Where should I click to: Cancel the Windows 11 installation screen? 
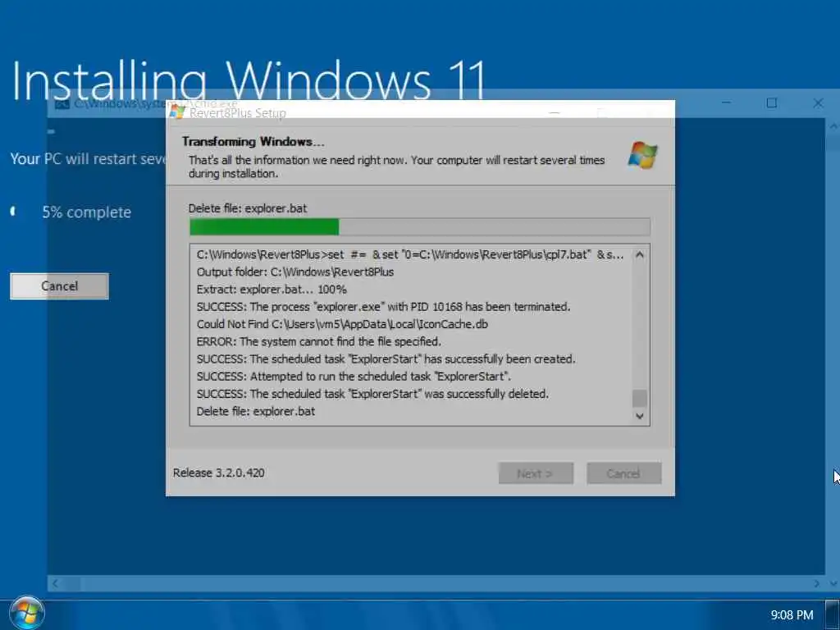tap(59, 286)
